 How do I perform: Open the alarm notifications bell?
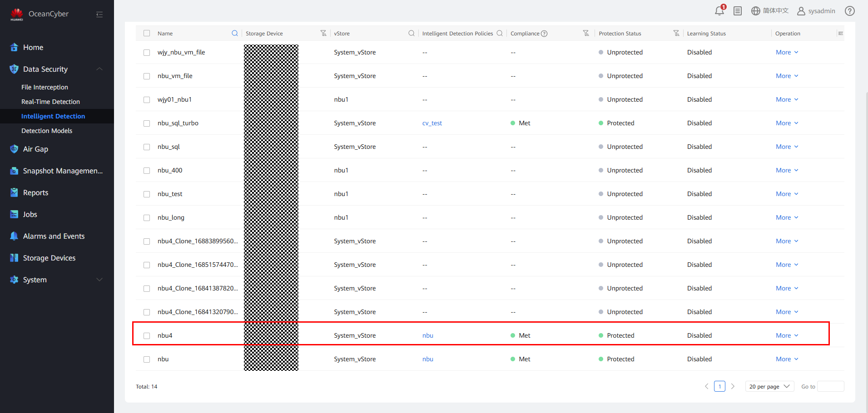tap(719, 11)
